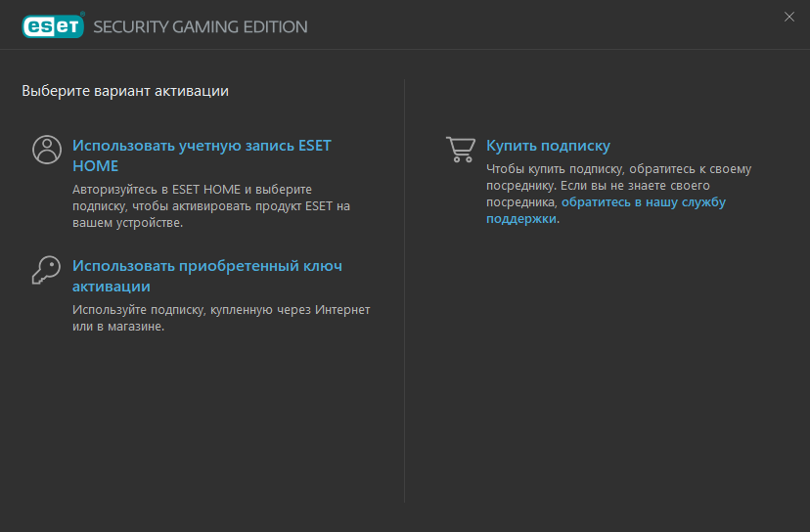
Task: Click the registered trademark symbol on ESET logo
Action: click(82, 14)
